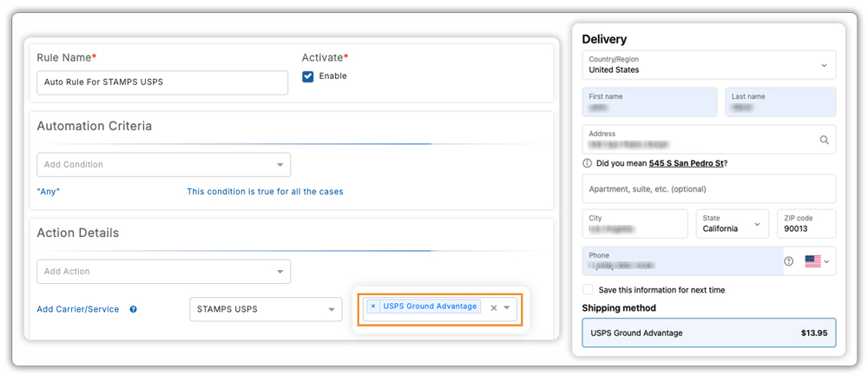Expand the STAMPS USPS carrier dropdown
Viewport: 868px width, 376px height.
tap(266, 309)
